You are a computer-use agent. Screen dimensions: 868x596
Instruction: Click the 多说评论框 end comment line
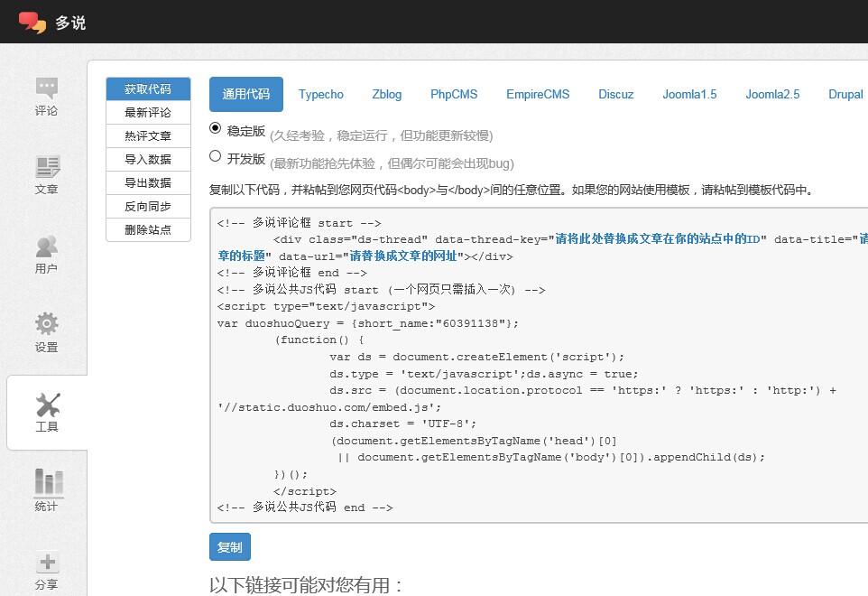(x=291, y=273)
